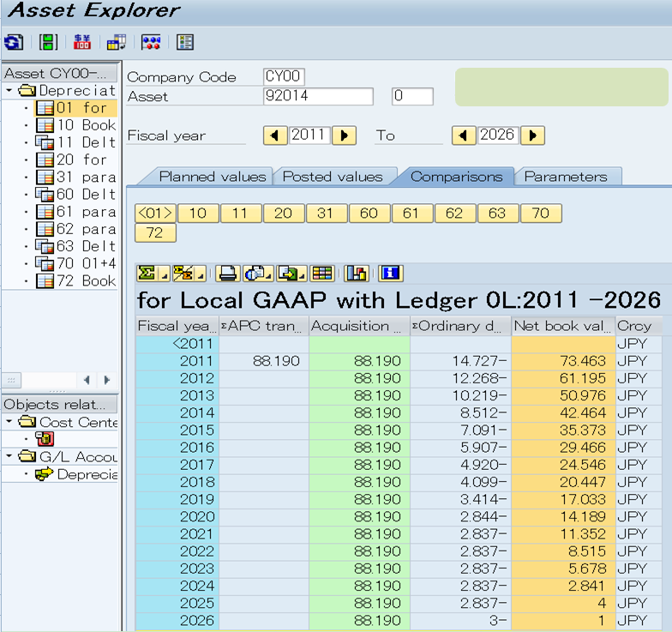672x632 pixels.
Task: Decrease the ending fiscal year 2026
Action: tap(464, 135)
